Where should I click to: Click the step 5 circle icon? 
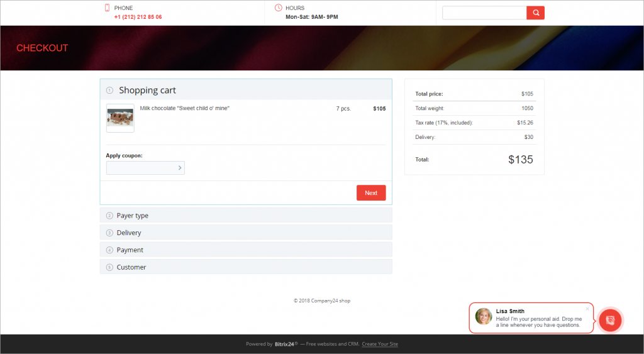(109, 267)
